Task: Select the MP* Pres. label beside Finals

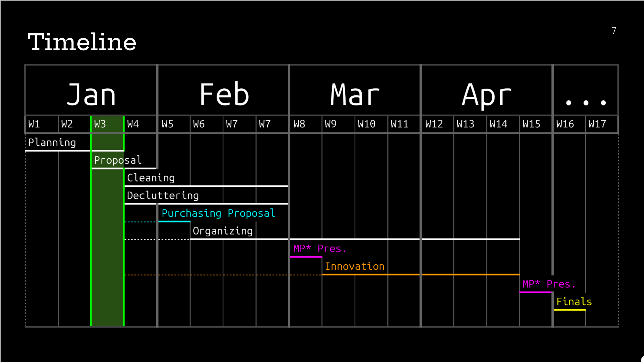Action: (x=549, y=284)
